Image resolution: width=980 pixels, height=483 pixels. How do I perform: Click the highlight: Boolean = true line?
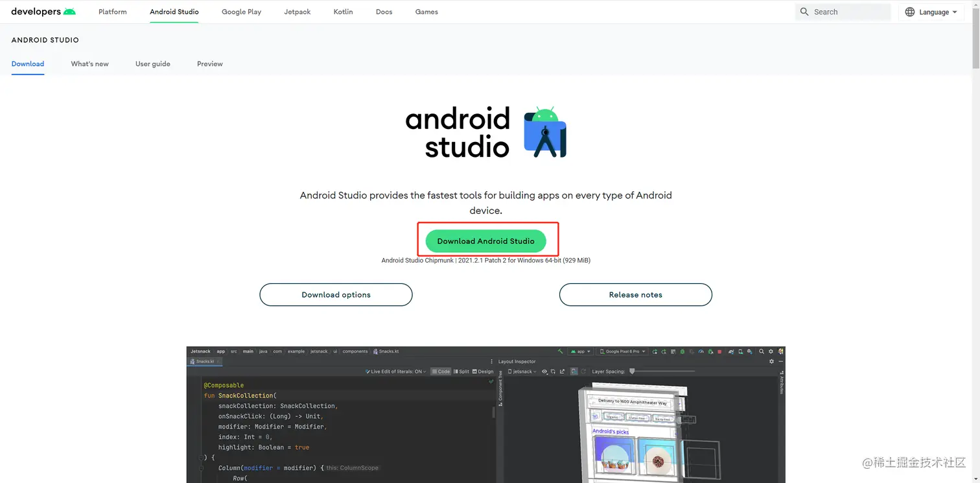tap(264, 447)
